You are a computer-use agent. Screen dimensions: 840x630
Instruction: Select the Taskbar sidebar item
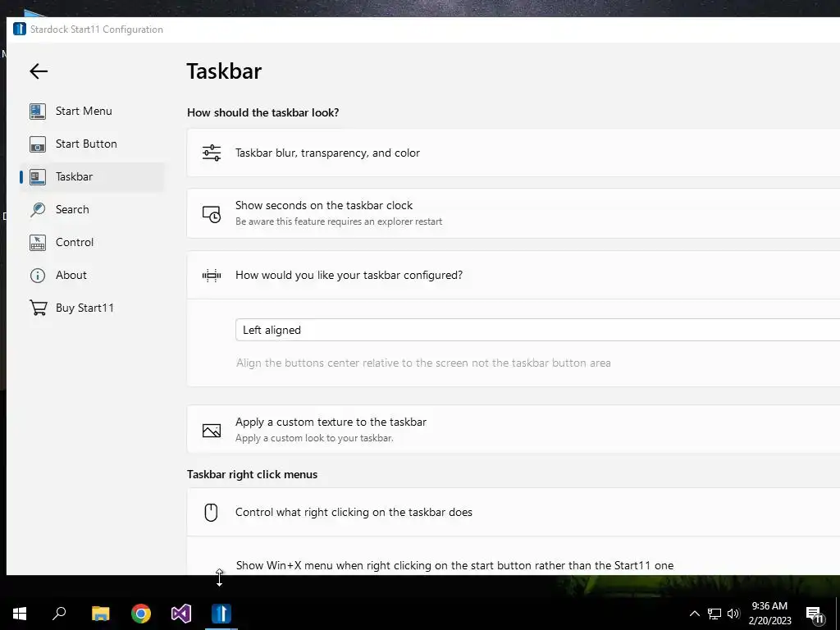click(92, 177)
